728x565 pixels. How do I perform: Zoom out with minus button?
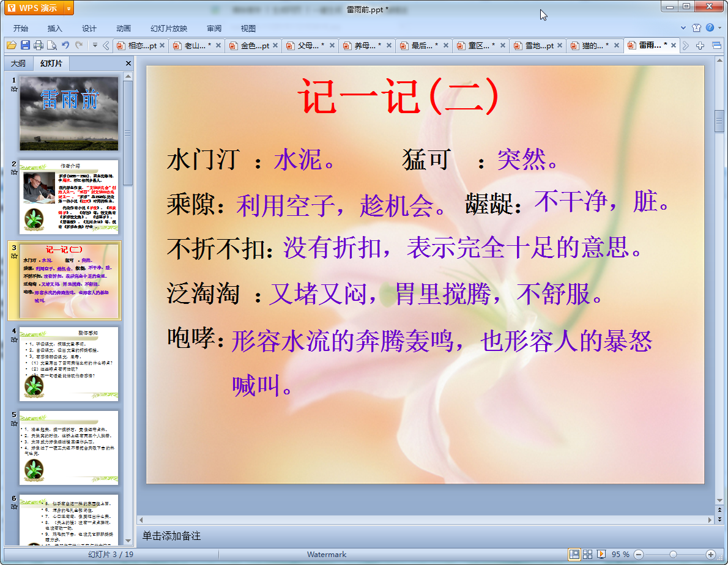[x=639, y=555]
